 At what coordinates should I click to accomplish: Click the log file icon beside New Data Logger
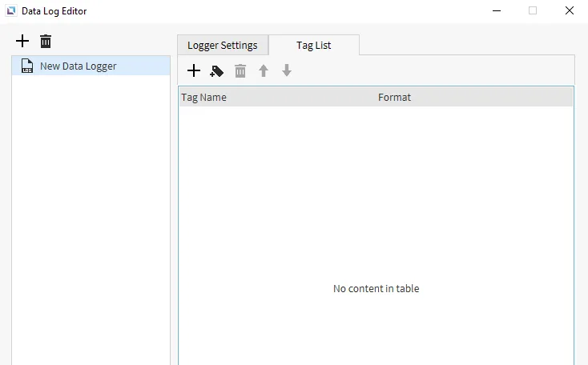(27, 66)
